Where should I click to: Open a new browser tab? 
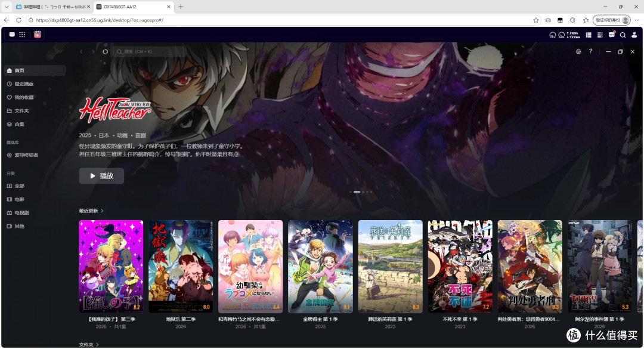[181, 7]
